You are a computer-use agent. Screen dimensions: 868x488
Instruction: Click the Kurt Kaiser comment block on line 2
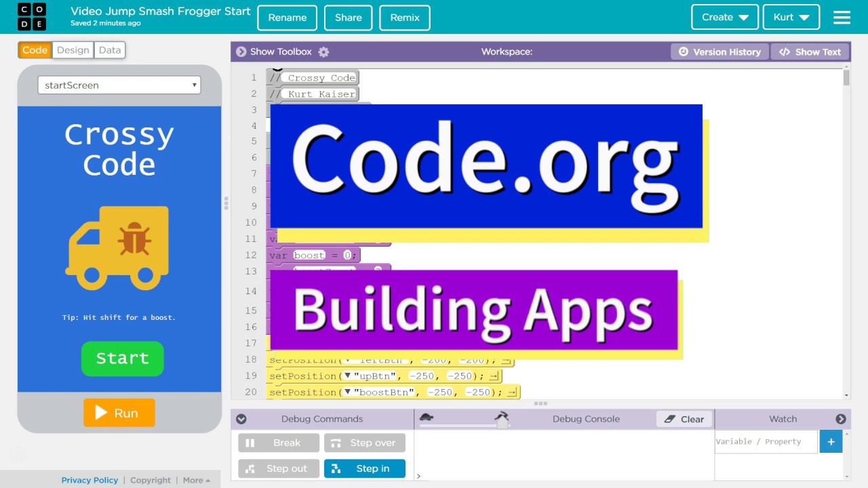(313, 94)
